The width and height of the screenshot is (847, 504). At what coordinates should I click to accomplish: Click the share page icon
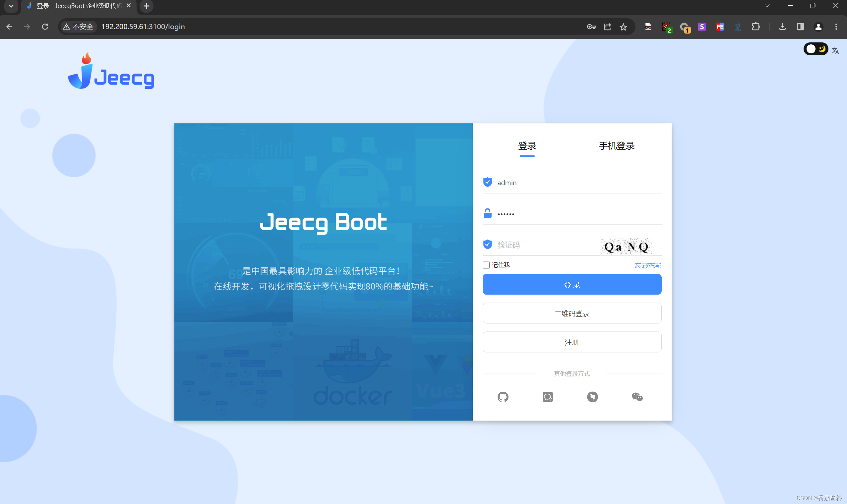click(x=607, y=27)
